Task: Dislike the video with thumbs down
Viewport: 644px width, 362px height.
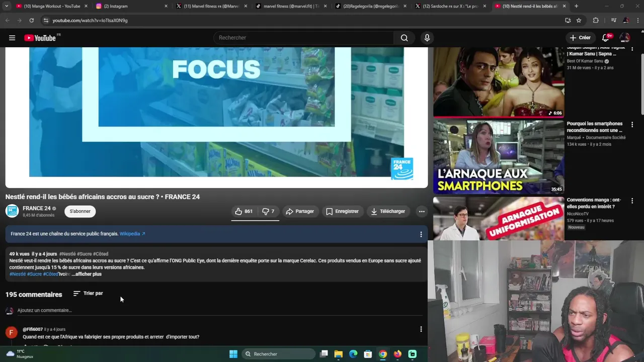Action: [268, 212]
